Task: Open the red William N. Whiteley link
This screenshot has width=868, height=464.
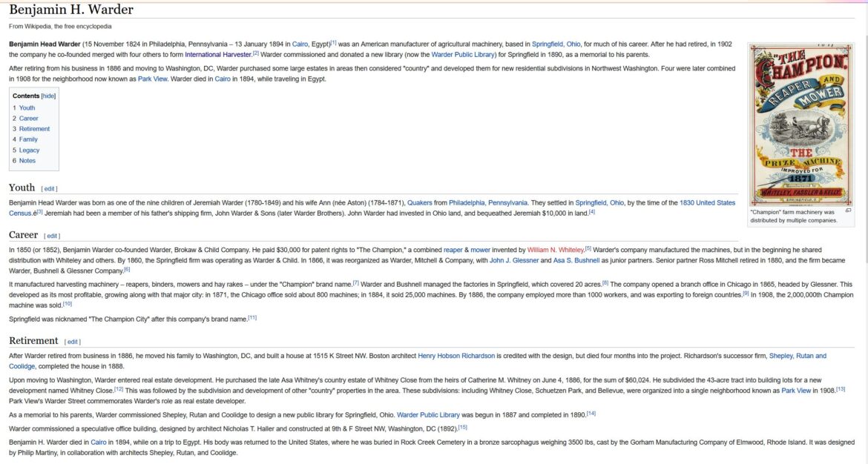Action: click(x=556, y=250)
